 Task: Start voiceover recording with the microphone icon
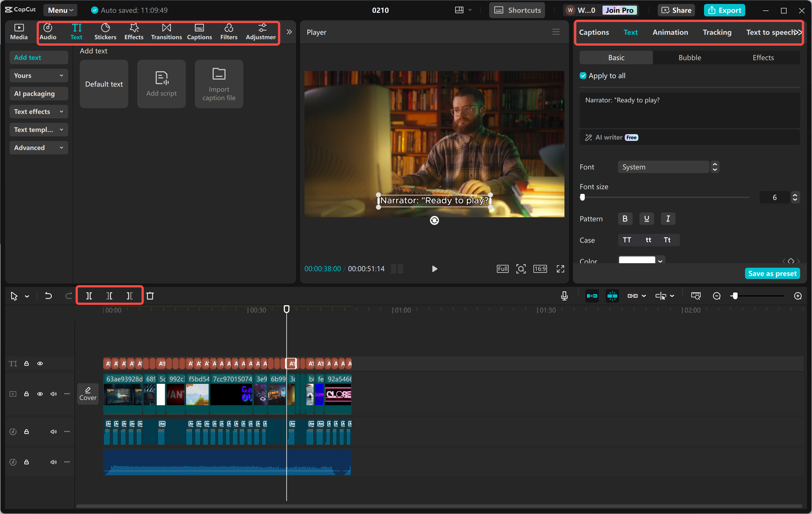pyautogui.click(x=564, y=296)
